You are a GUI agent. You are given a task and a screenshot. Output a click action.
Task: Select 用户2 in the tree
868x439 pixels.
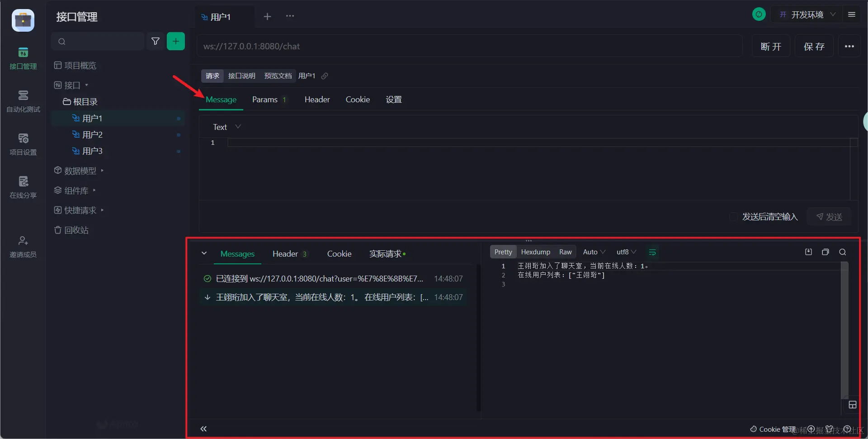[118, 134]
